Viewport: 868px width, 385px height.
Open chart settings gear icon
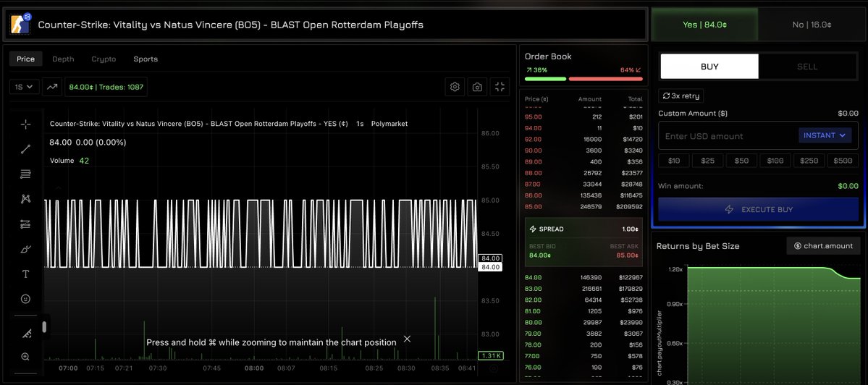click(455, 87)
